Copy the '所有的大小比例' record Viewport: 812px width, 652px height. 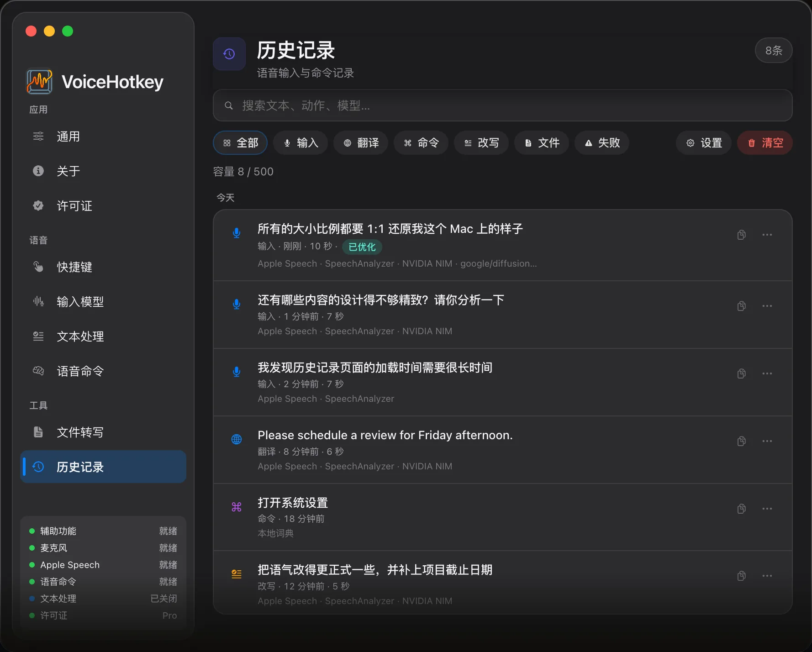(x=742, y=235)
